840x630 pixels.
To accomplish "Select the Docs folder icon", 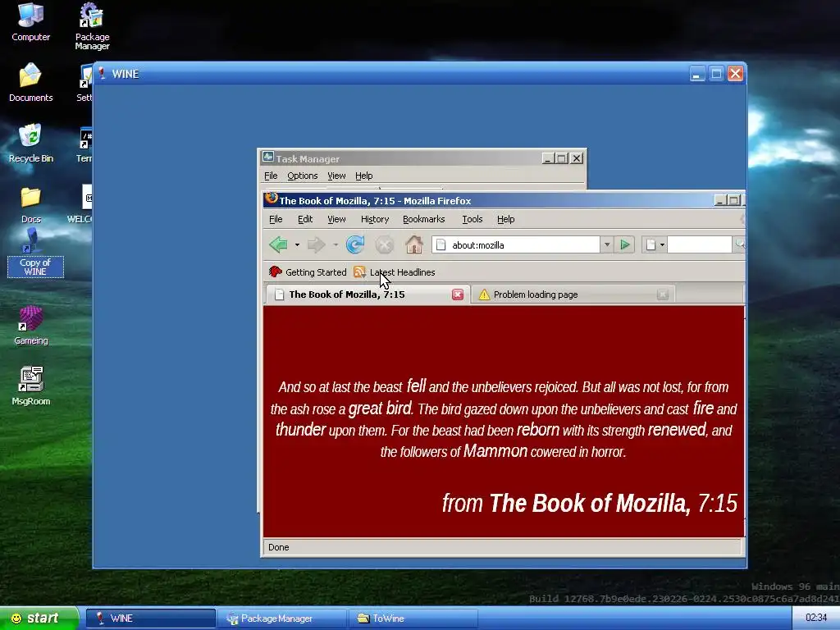I will (30, 204).
